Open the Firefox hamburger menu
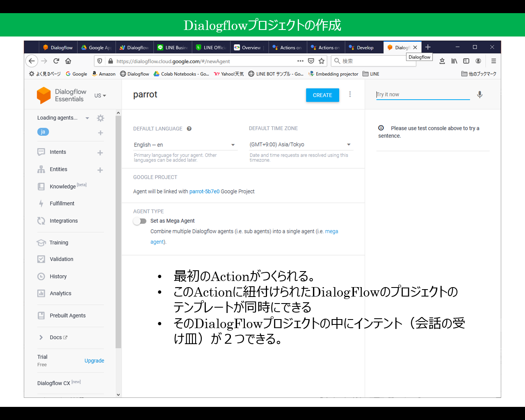Image resolution: width=525 pixels, height=420 pixels. (493, 61)
